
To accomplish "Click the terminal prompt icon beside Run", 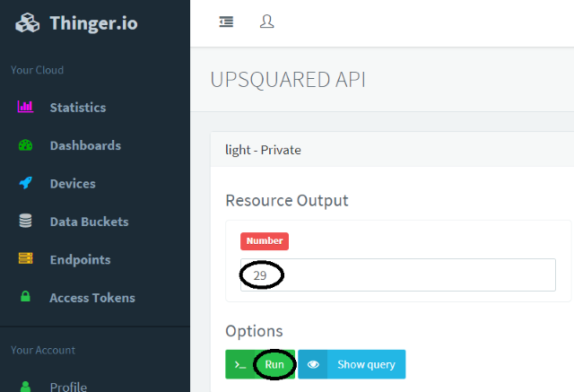I will [240, 365].
